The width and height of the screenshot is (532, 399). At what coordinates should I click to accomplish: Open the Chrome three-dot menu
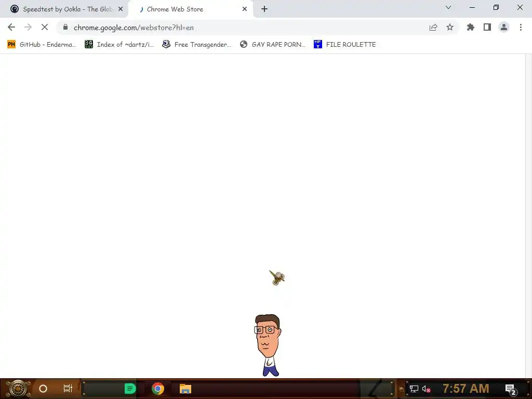click(x=521, y=27)
